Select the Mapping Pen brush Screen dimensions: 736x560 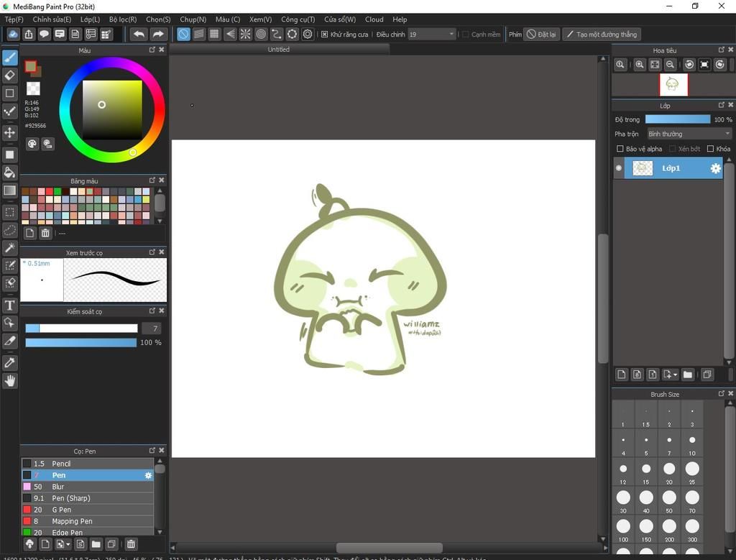(x=88, y=521)
